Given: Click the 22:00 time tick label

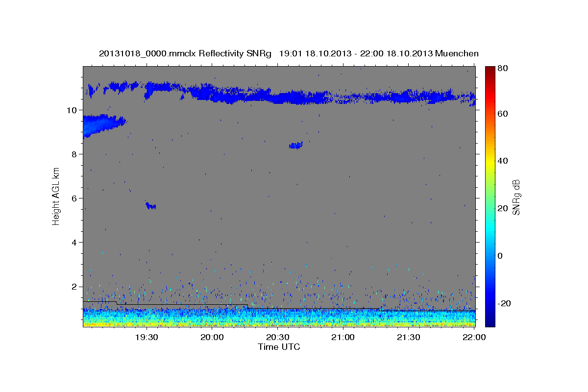Looking at the screenshot, I should [x=474, y=338].
